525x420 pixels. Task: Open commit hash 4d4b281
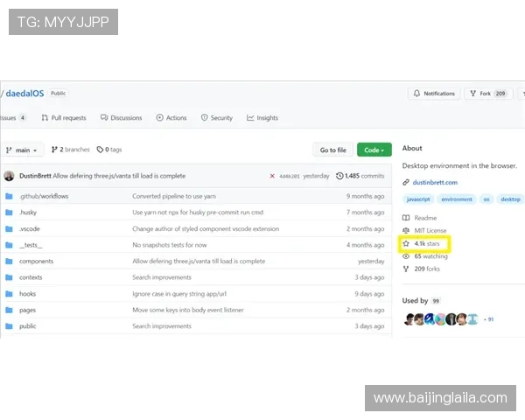pos(290,176)
